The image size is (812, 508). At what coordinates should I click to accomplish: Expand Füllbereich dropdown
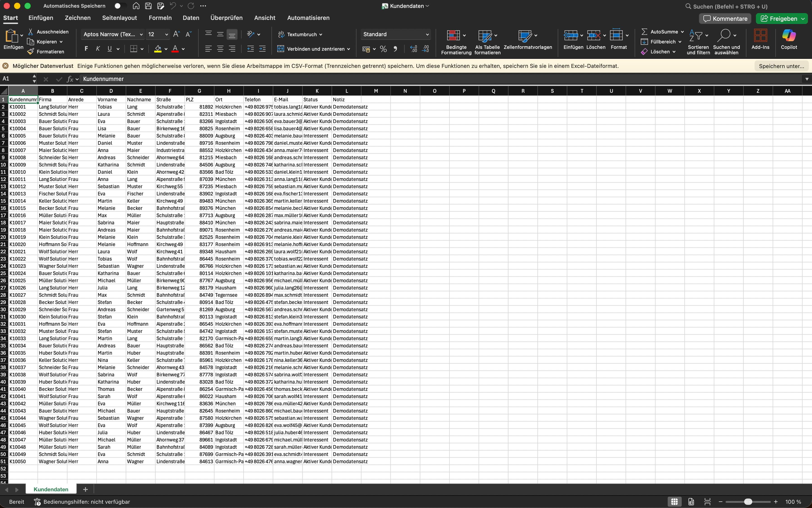[680, 42]
